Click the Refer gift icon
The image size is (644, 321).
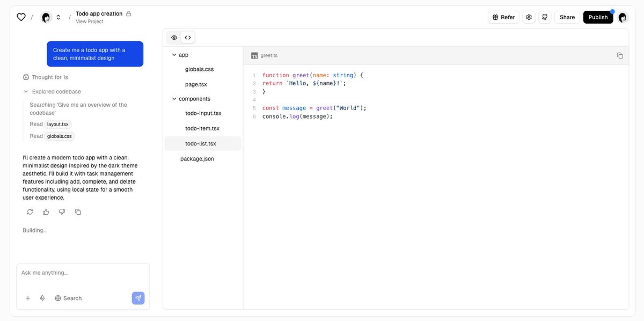point(495,17)
